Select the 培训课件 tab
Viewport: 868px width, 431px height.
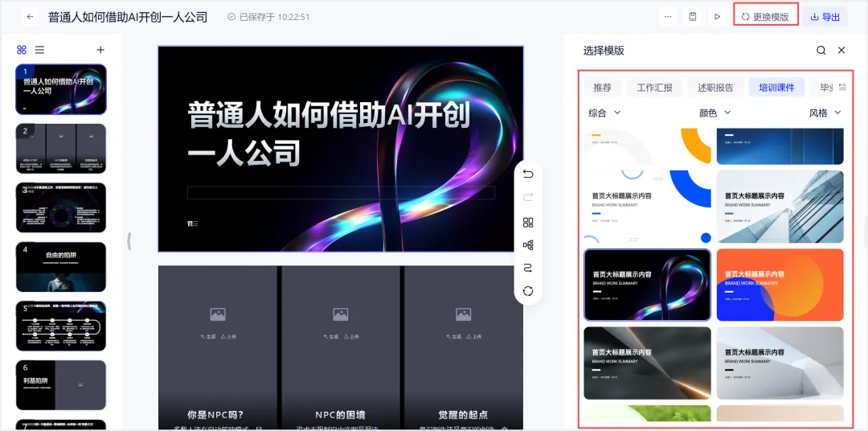coord(776,87)
